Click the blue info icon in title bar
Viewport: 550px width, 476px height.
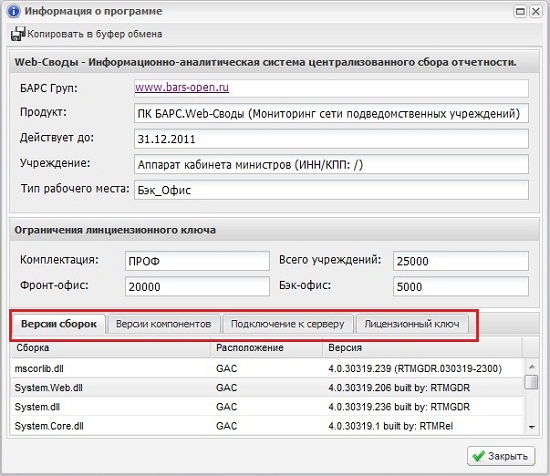(13, 11)
